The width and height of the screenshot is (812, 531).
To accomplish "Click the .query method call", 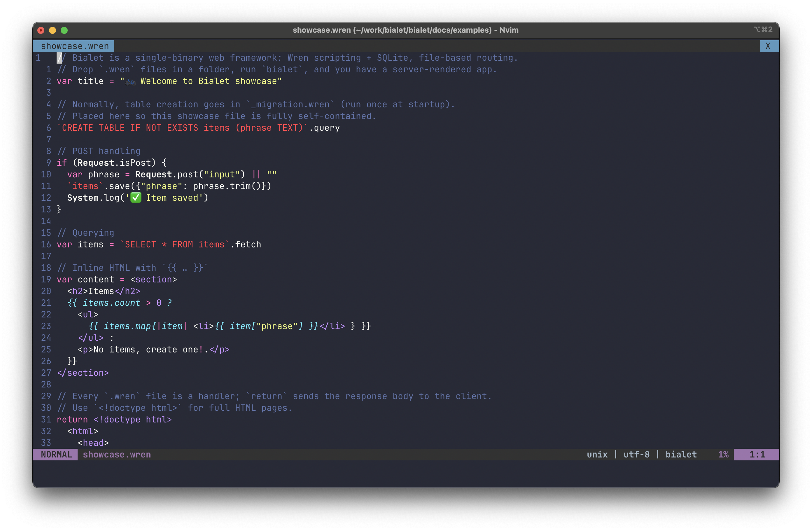I will click(324, 128).
